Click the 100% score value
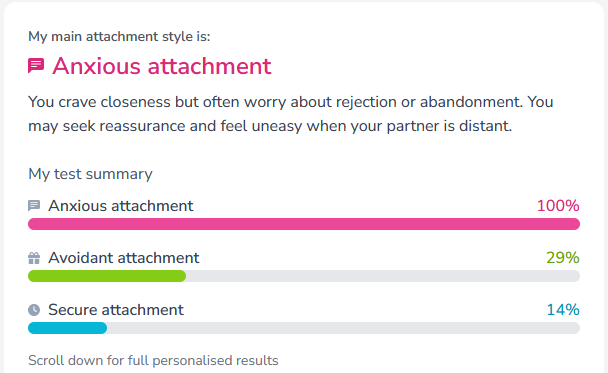Image resolution: width=608 pixels, height=373 pixels. pos(558,205)
